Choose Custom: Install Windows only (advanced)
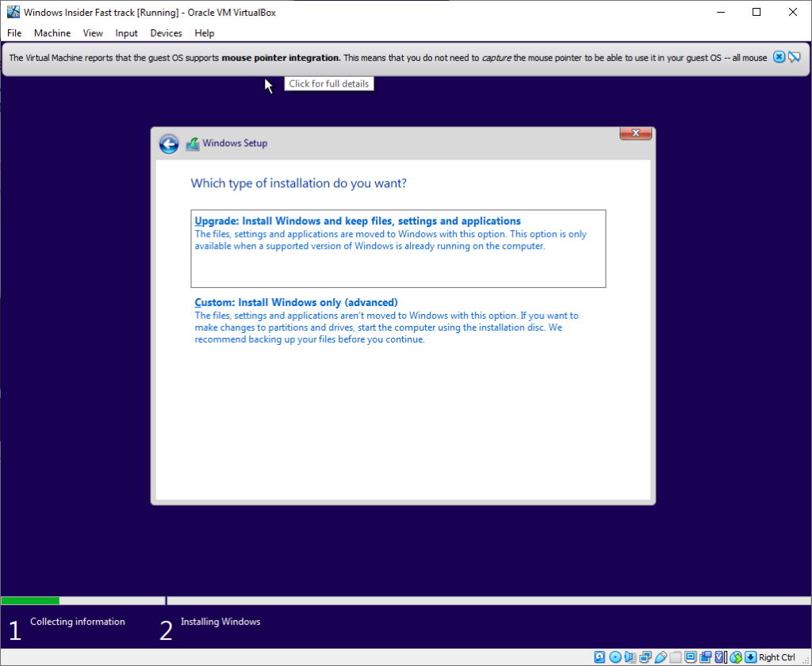 398,320
